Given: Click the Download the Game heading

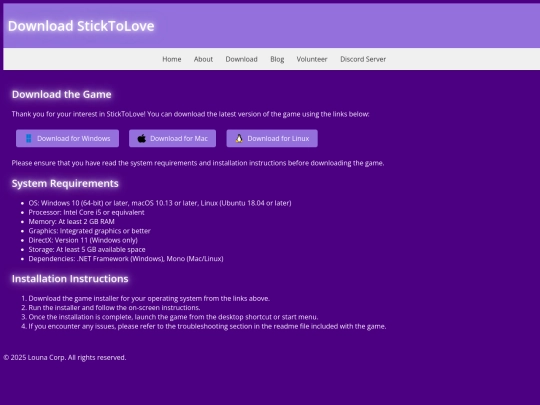Looking at the screenshot, I should [x=62, y=94].
